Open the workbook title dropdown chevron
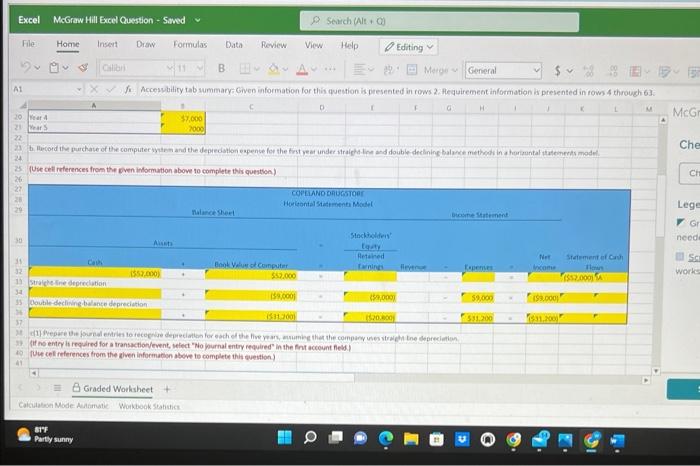This screenshot has height=466, width=700. coord(197,20)
